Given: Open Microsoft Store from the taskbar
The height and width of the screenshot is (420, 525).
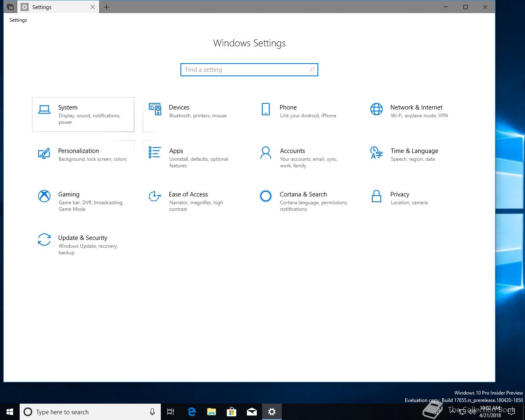Looking at the screenshot, I should pyautogui.click(x=231, y=412).
